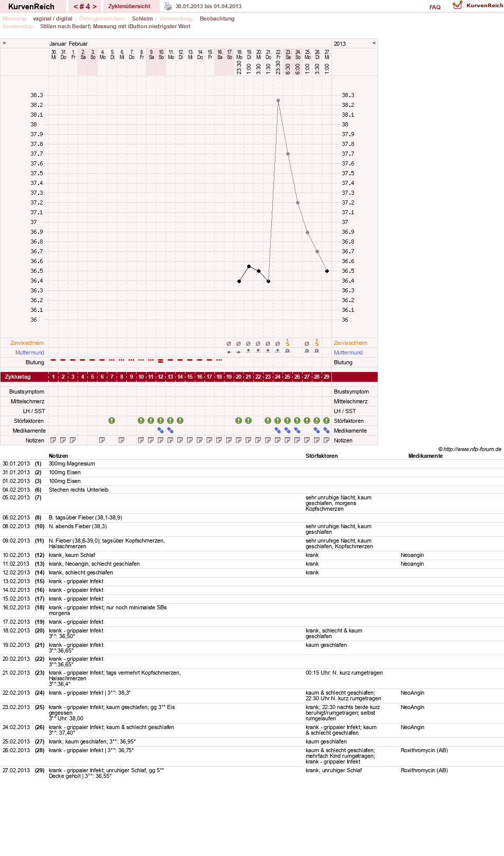The image size is (504, 856).
Task: Click the rotated '23:30' time under '18. Mo'
Action: [x=239, y=68]
